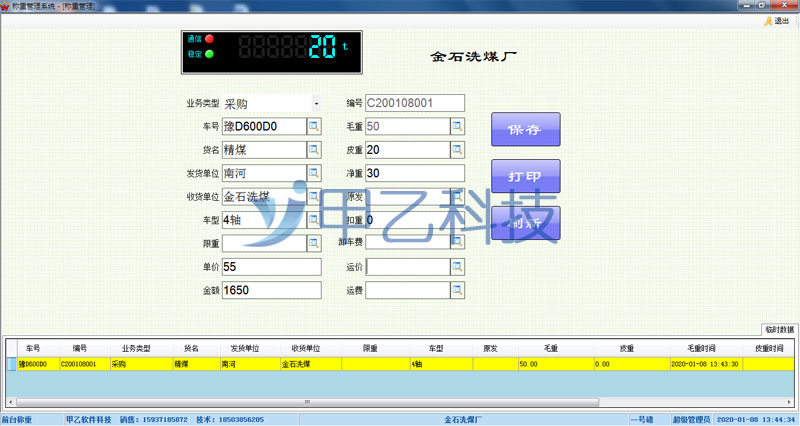This screenshot has height=426, width=800.
Task: Open the 运费 lookup icon
Action: 457,290
